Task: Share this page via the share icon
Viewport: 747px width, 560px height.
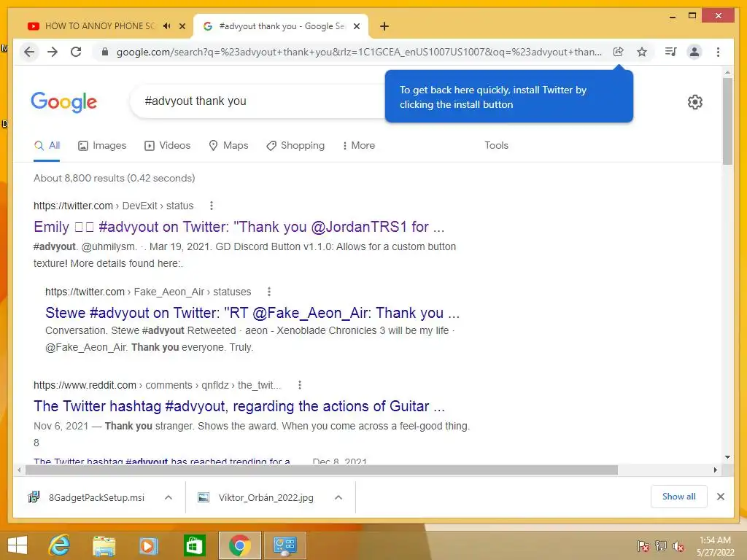Action: [618, 52]
